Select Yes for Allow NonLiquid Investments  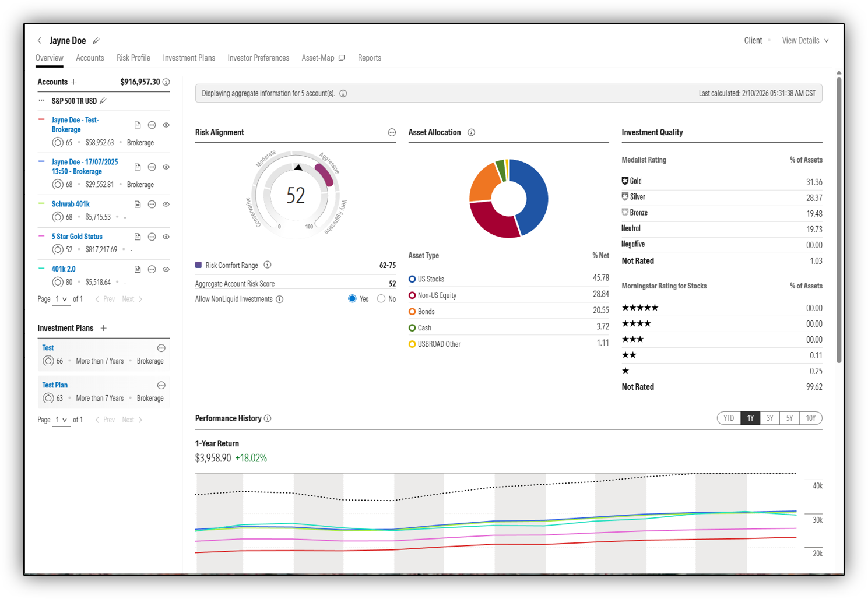352,299
